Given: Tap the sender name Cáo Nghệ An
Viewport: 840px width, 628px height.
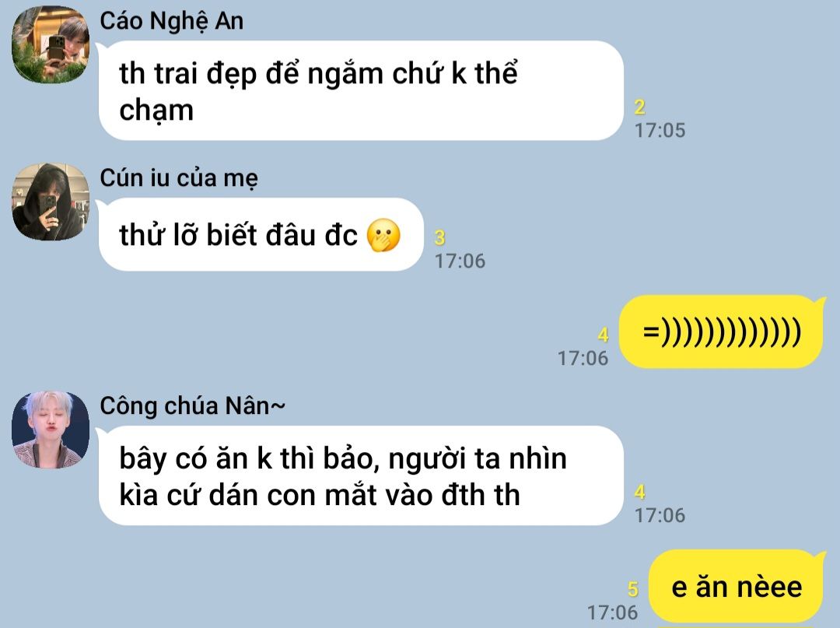Looking at the screenshot, I should 171,22.
